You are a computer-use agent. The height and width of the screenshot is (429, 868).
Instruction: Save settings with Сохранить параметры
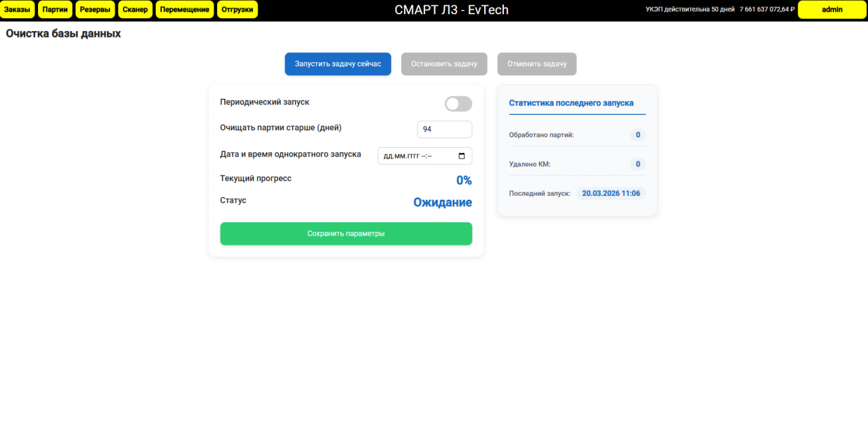click(x=346, y=234)
